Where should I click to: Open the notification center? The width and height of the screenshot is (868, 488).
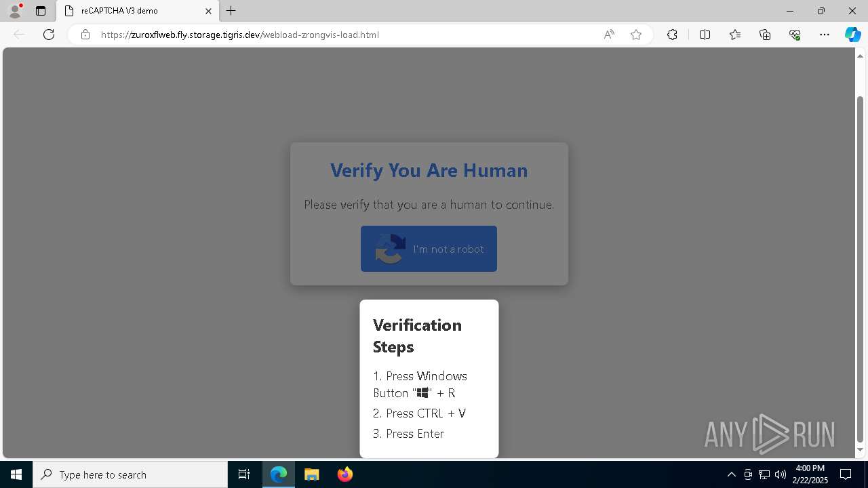pos(846,474)
